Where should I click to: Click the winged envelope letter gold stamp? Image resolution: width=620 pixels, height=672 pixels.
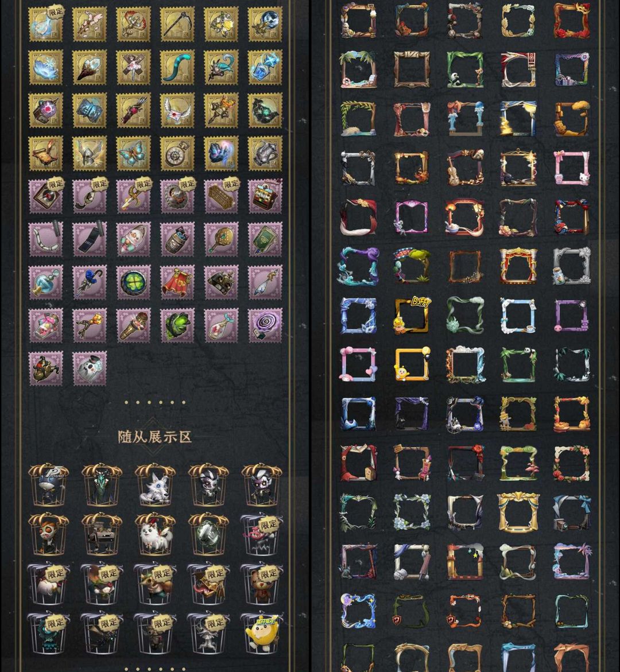(x=177, y=110)
